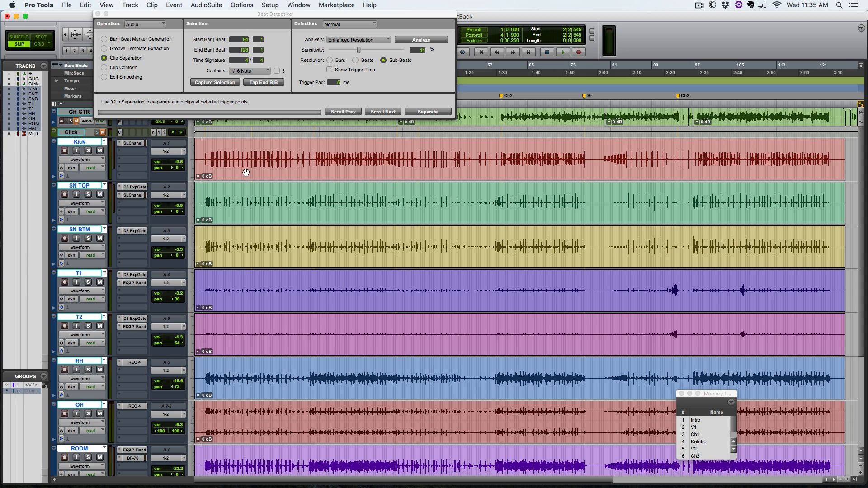Screen dimensions: 868x488
Task: Open the Detection Normal dropdown
Action: [349, 24]
